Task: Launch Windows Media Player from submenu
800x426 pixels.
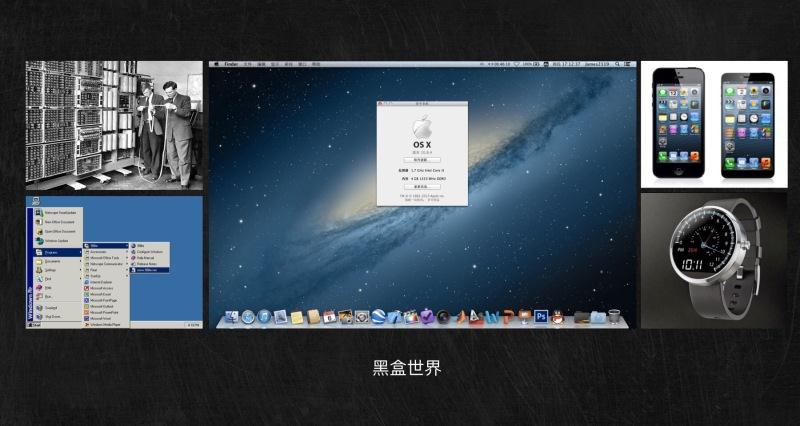Action: click(106, 324)
